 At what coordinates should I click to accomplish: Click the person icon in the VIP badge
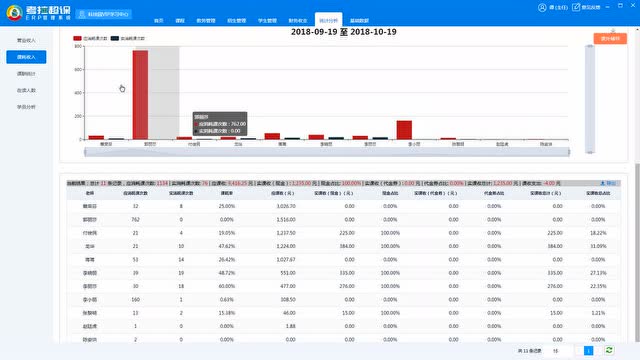[82, 14]
